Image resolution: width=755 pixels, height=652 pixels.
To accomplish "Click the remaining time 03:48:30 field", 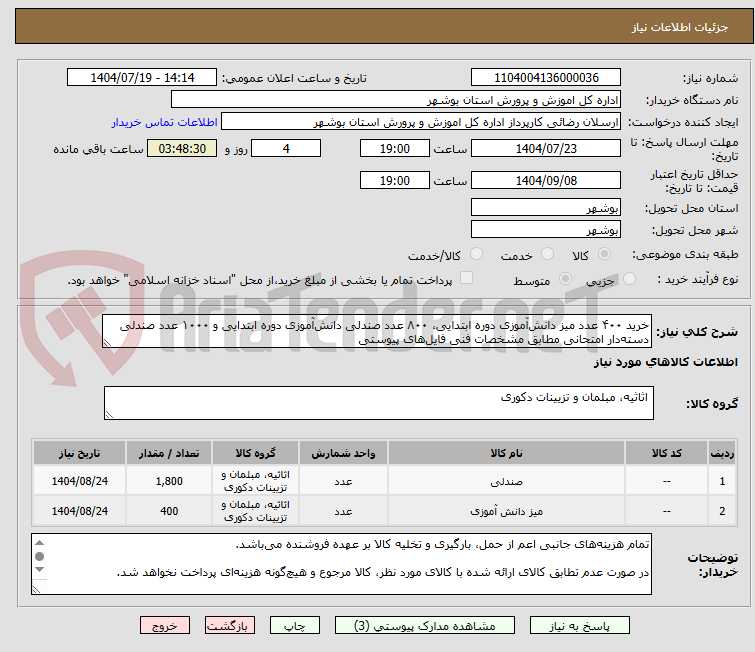I will click(x=182, y=148).
